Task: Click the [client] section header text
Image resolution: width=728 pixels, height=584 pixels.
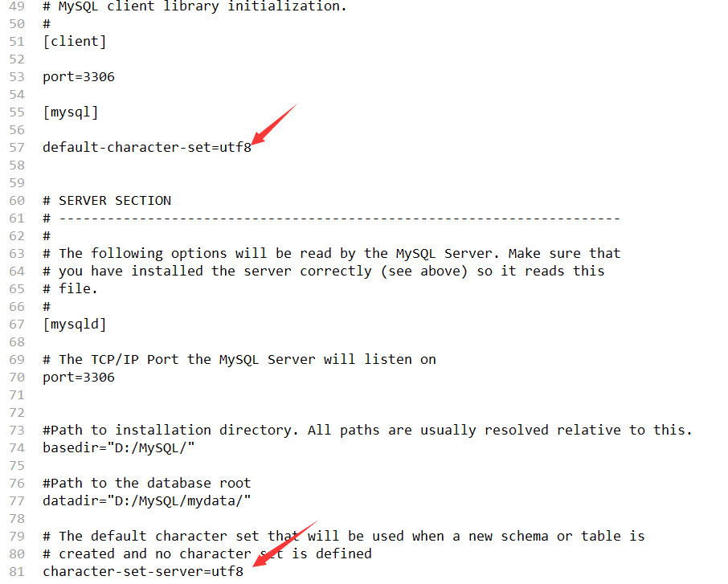Action: pyautogui.click(x=75, y=42)
